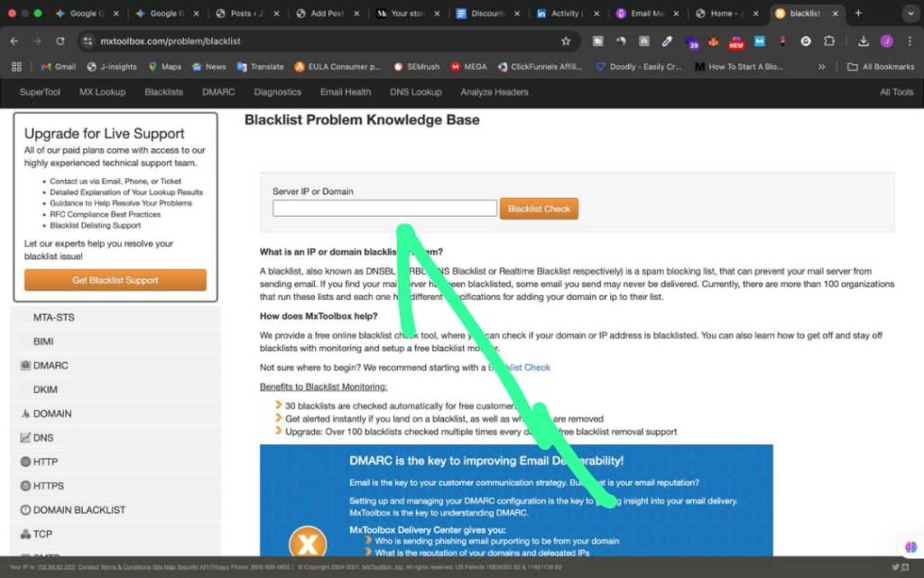Reload the current page
924x578 pixels.
click(60, 42)
